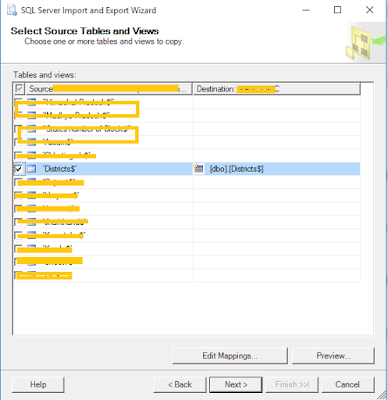Viewport: 388px width, 400px height.
Task: Open the [dbo].[Districts$] destination cell
Action: [x=277, y=169]
